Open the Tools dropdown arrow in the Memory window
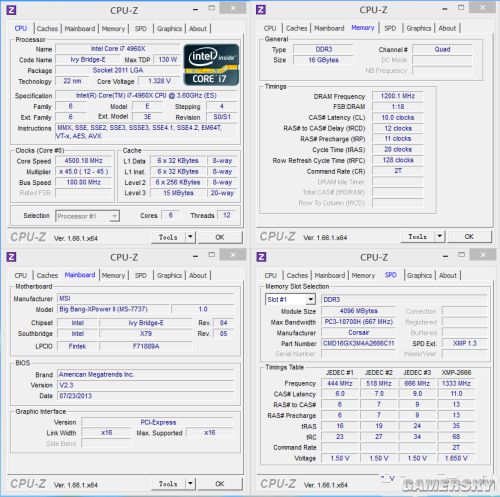Image resolution: width=500 pixels, height=497 pixels. [x=440, y=236]
